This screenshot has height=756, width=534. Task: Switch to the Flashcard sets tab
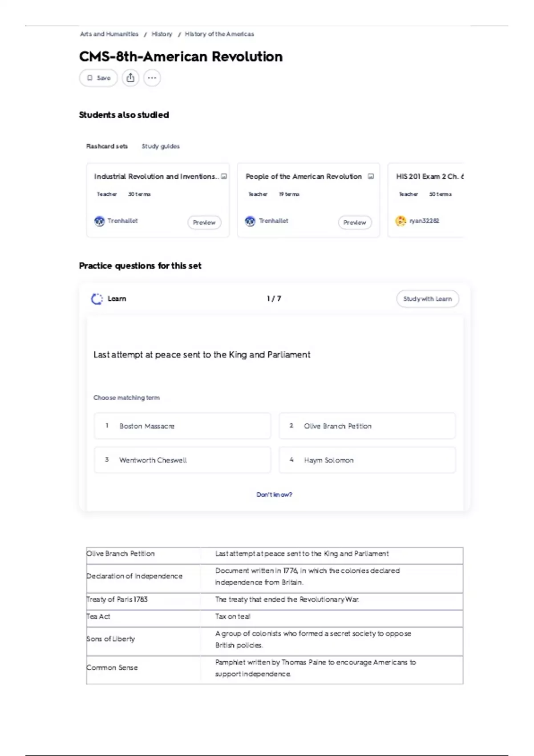pos(107,146)
